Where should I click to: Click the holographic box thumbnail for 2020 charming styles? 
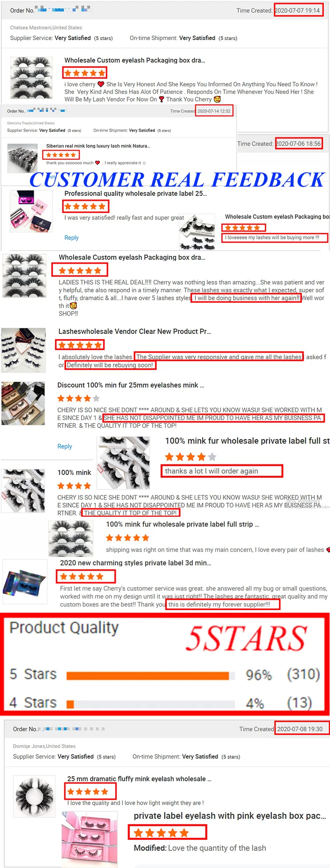(25, 581)
